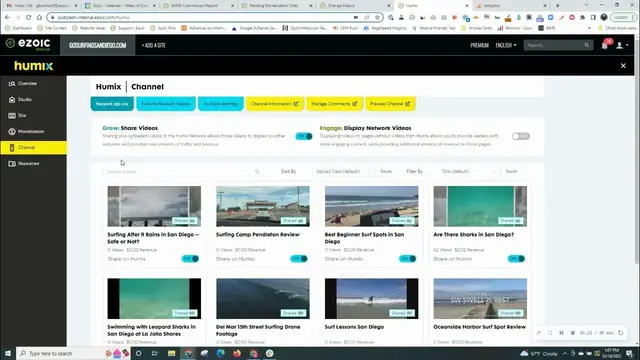Screen dimensions: 640x360
Task: Reset the Filter By selection
Action: 511,171
